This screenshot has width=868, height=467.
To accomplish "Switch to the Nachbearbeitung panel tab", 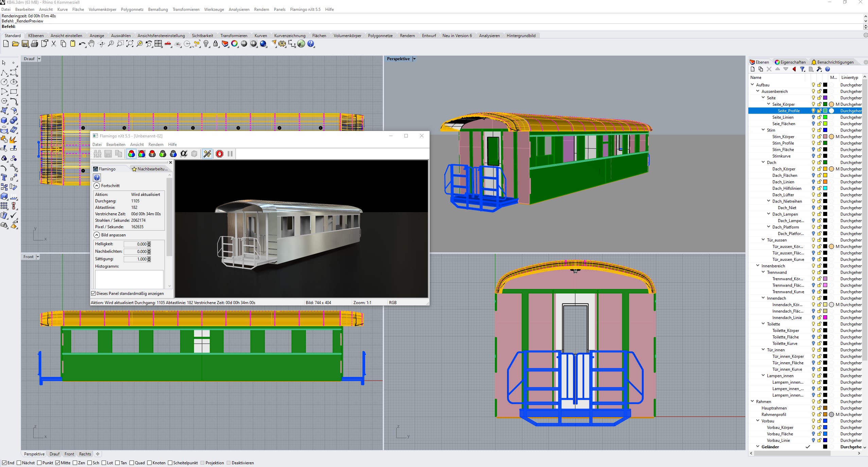I will coord(150,169).
